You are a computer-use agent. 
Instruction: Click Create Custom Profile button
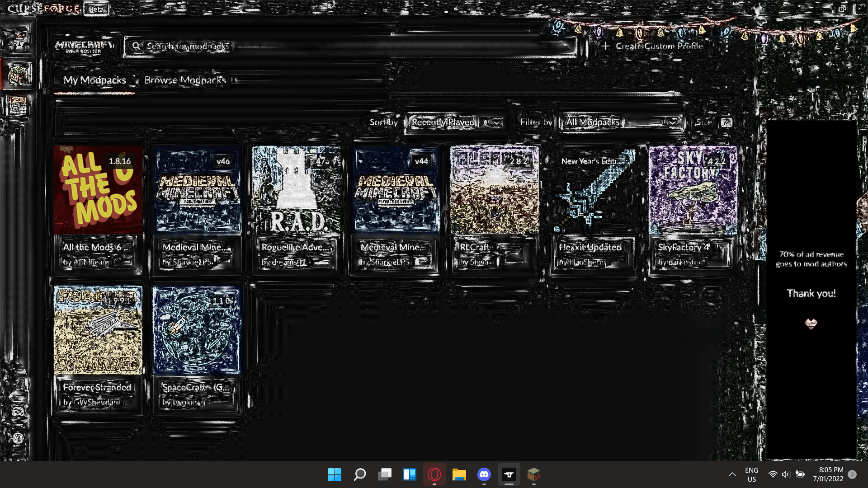point(652,46)
